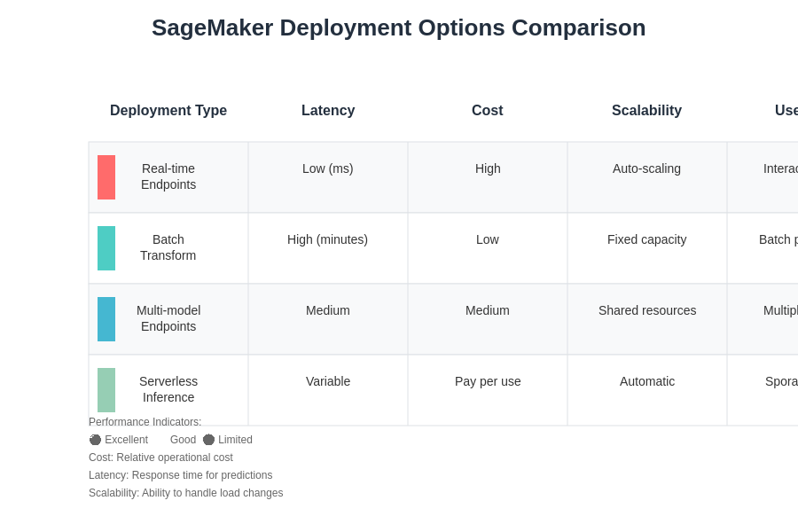
Task: Click the Excellent indicator dot in legend
Action: click(95, 440)
